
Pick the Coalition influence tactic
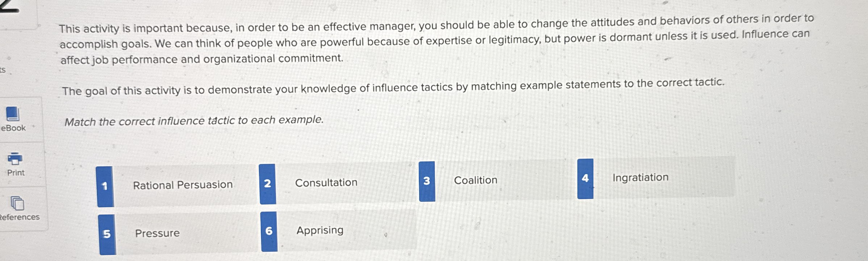[x=475, y=180]
